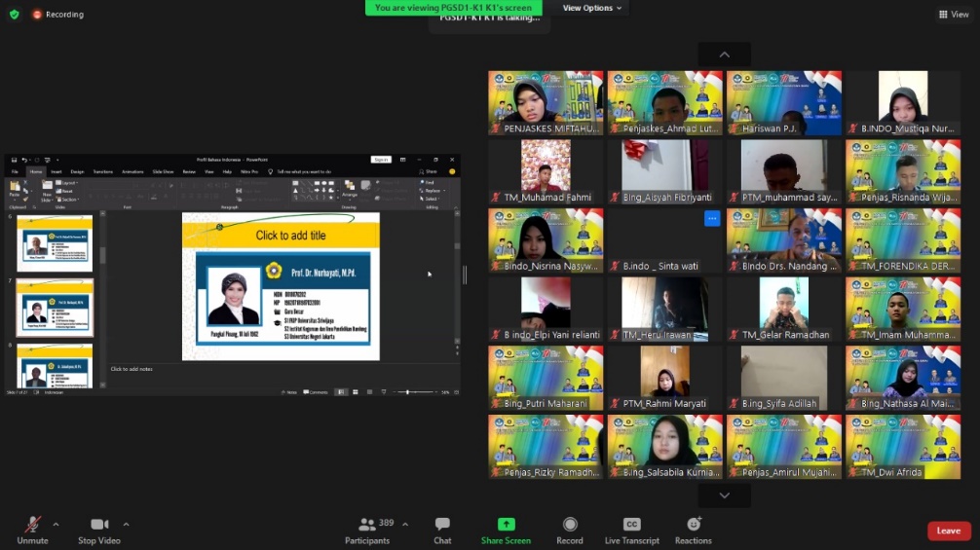Open the Chat panel
Viewport: 980px width, 550px height.
click(442, 530)
